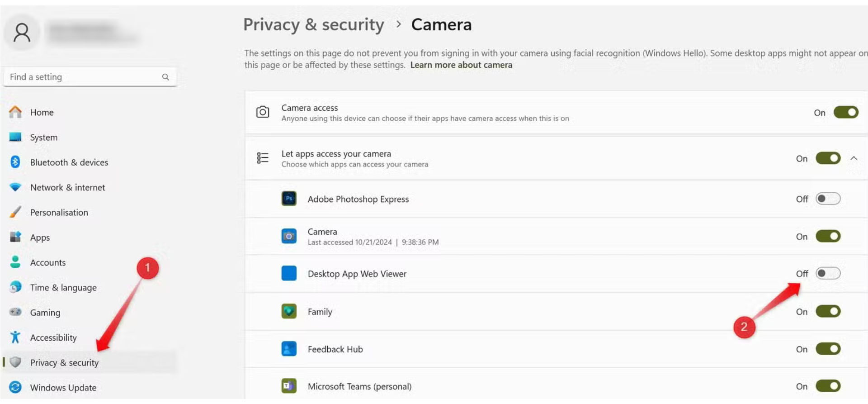
Task: Turn off the main Camera access toggle
Action: (x=846, y=112)
